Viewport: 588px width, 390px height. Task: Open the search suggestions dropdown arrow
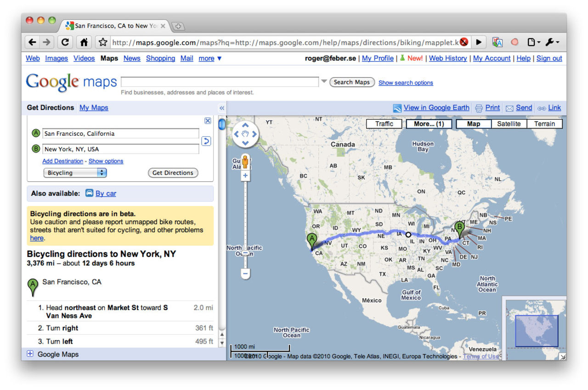click(324, 82)
